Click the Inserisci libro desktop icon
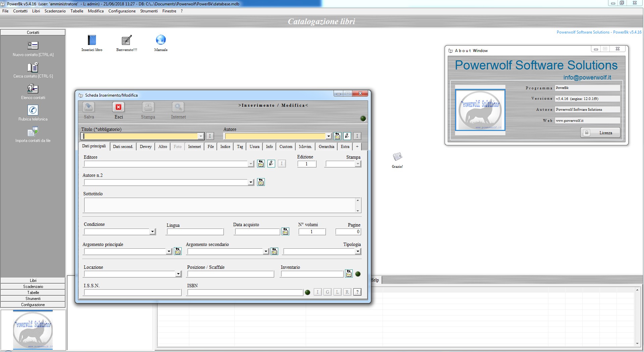Screen dimensions: 644x352 coord(92,40)
